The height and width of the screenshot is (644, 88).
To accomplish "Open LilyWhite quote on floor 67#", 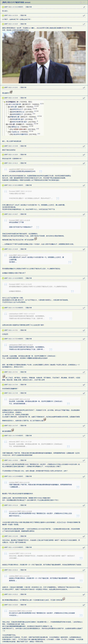I will 19,576.
